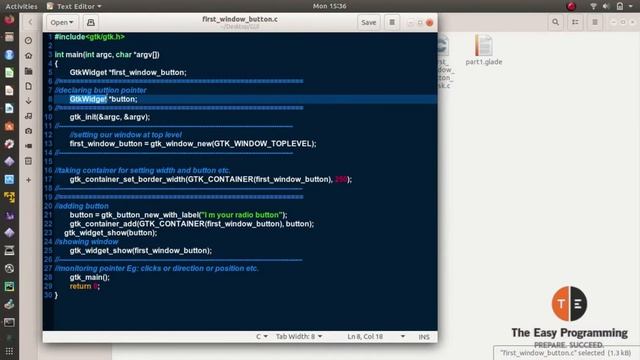
Task: Open the Files window hamburger menu
Action: [595, 22]
